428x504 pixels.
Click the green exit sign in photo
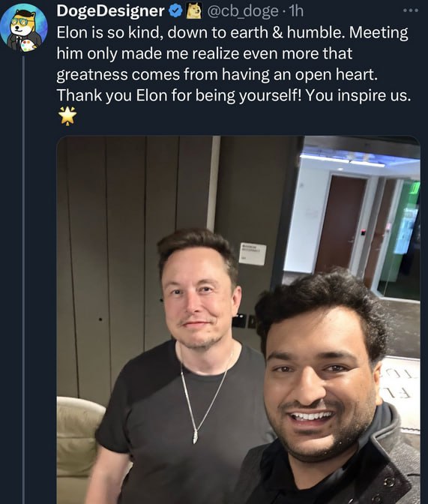click(415, 189)
